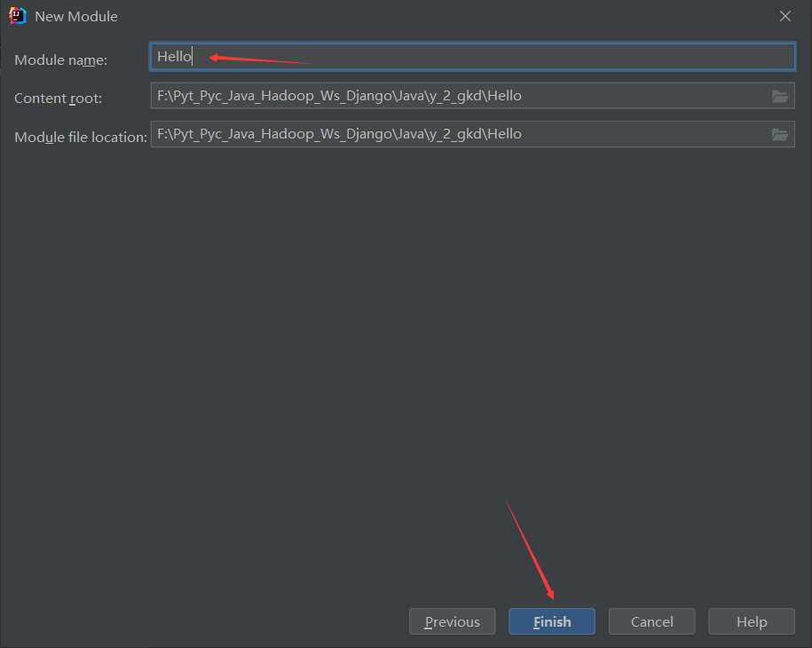The height and width of the screenshot is (648, 812).
Task: Click the IntelliJ IDEA logo icon in title bar
Action: (18, 16)
